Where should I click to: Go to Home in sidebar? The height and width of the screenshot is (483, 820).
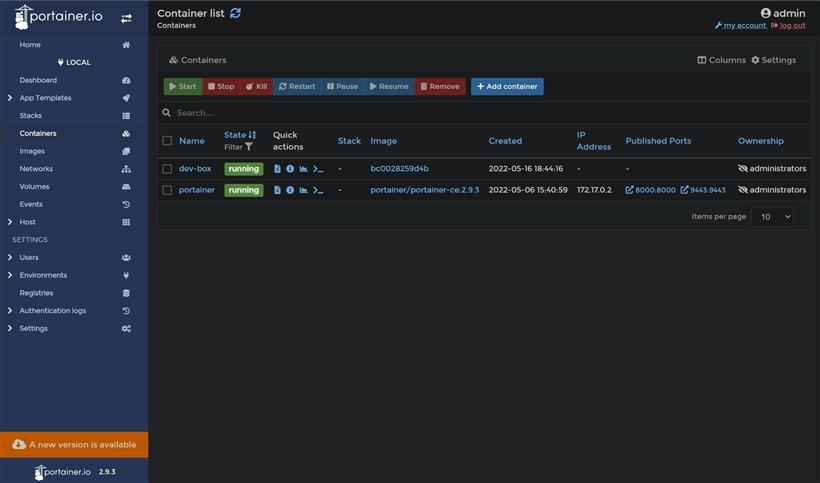coord(30,45)
